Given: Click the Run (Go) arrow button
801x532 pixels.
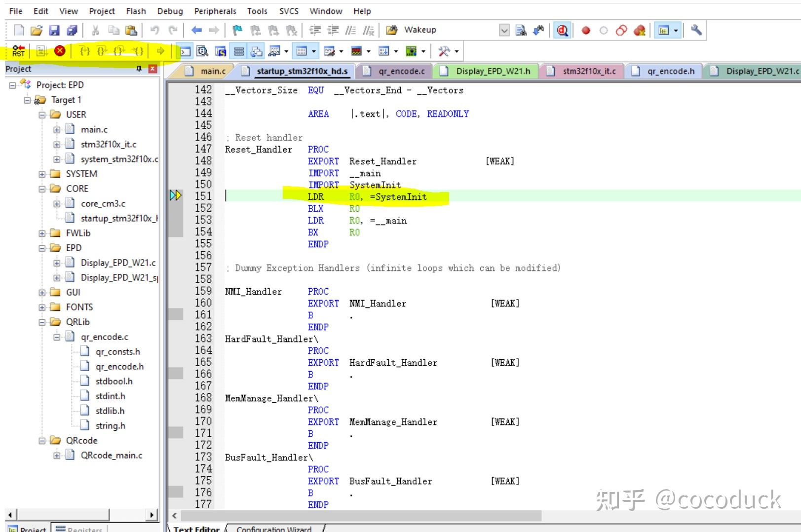Looking at the screenshot, I should (x=161, y=50).
